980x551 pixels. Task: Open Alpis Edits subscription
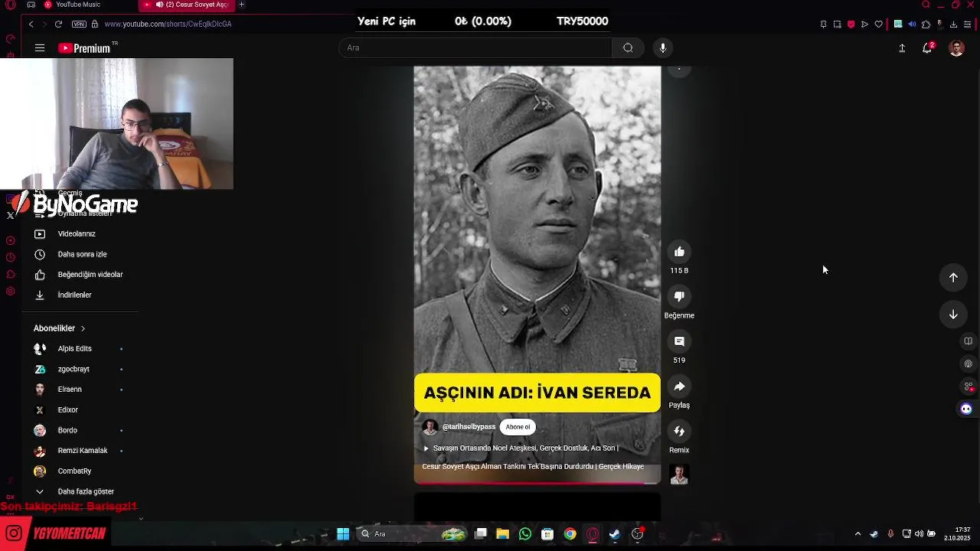coord(80,349)
